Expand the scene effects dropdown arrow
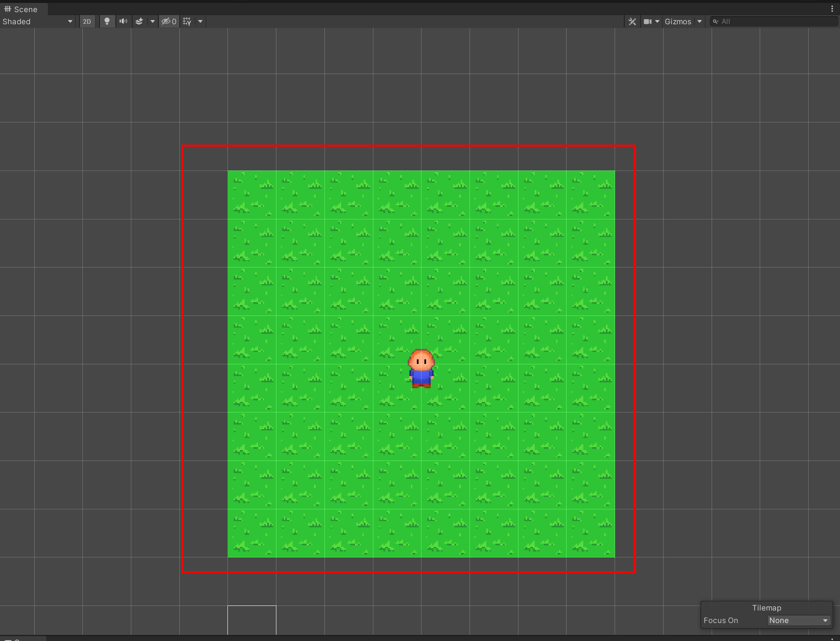840x641 pixels. pyautogui.click(x=153, y=21)
